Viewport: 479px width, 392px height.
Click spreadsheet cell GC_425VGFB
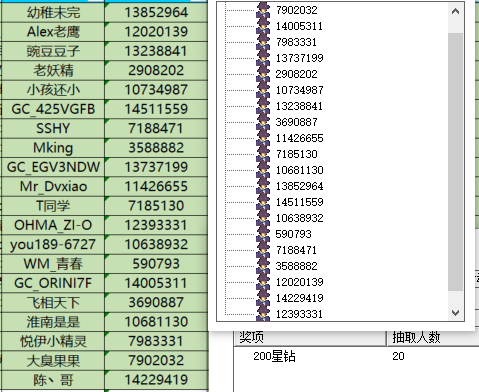[x=53, y=109]
